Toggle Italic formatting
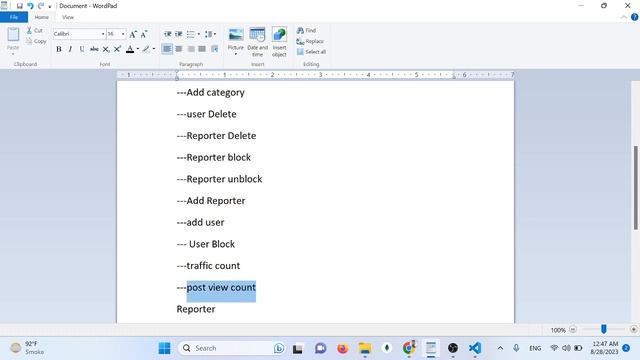Viewport: 640px width, 360px height. pos(70,49)
